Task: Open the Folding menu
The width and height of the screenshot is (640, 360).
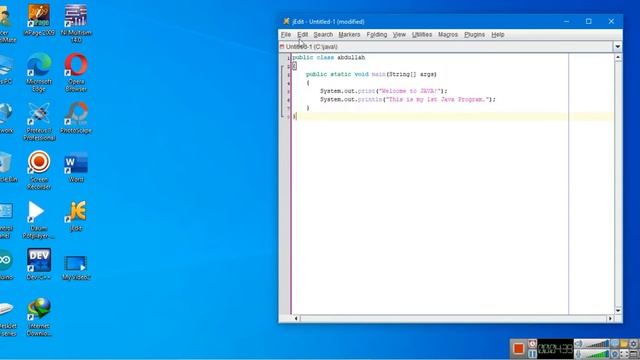Action: [x=377, y=35]
